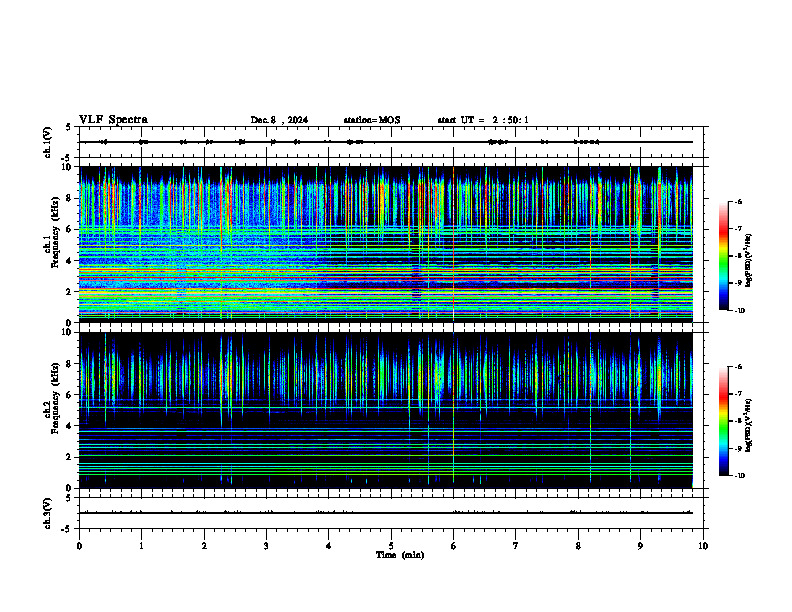The height and width of the screenshot is (612, 792).
Task: Click the ch.2 colorbar log(PSD) unit label
Action: point(749,426)
